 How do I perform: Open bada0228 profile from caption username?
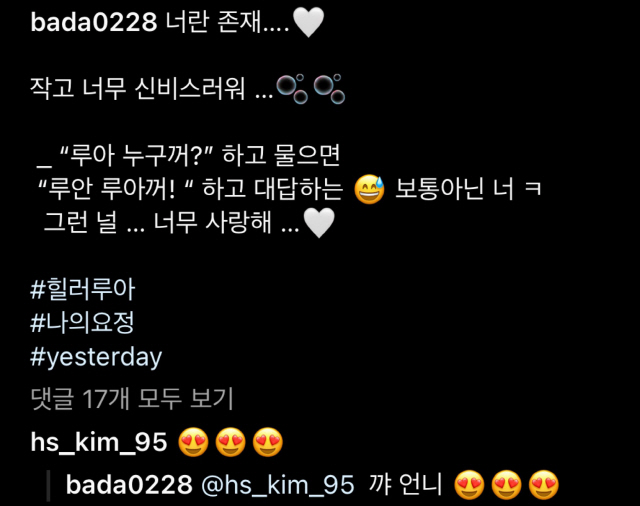93,22
